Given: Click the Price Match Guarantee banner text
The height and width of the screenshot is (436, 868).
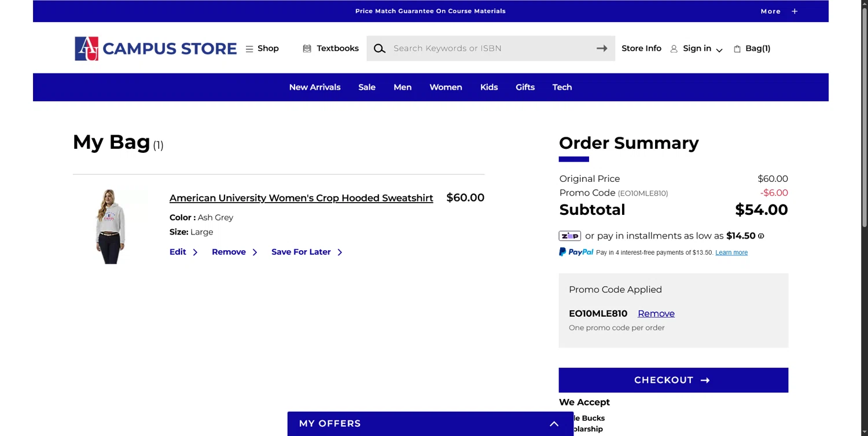Looking at the screenshot, I should coord(431,11).
